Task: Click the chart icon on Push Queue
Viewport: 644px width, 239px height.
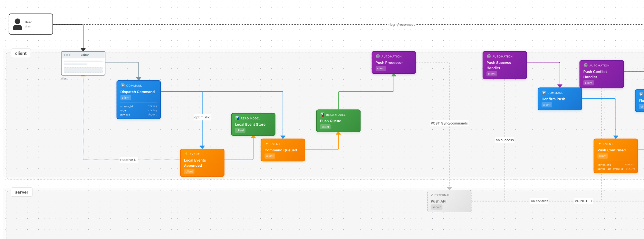Action: tap(322, 115)
